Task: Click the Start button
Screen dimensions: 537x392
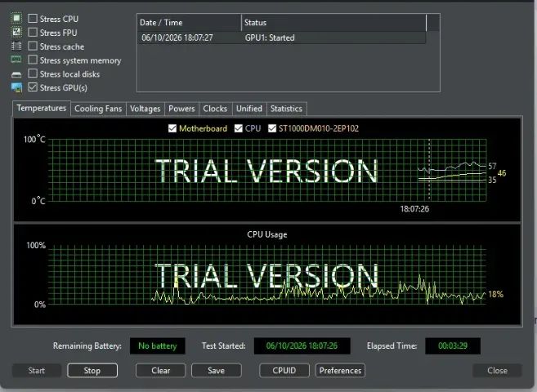Action: tap(37, 371)
